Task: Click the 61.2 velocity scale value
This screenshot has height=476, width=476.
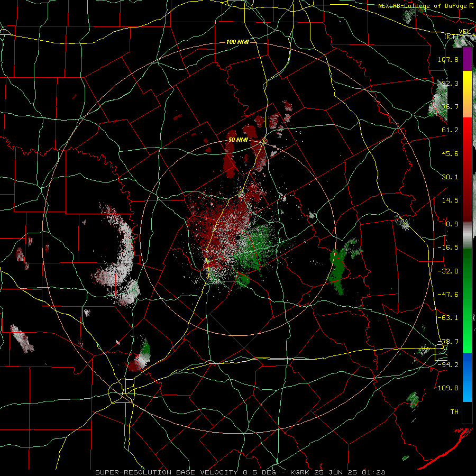Action: 450,130
